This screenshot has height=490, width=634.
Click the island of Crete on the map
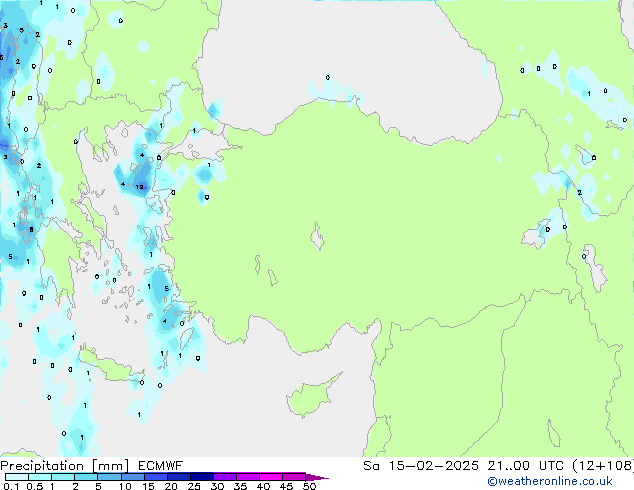tap(109, 366)
